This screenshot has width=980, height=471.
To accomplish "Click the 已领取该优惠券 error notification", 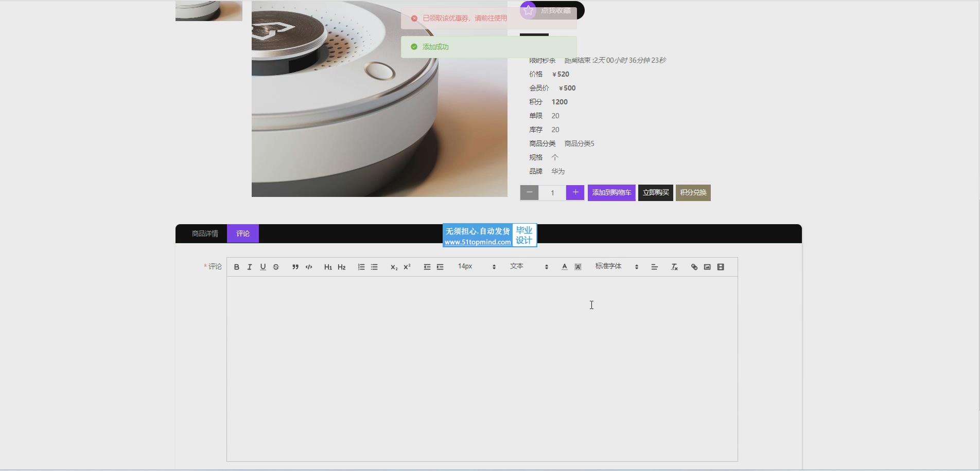I will tap(489, 18).
